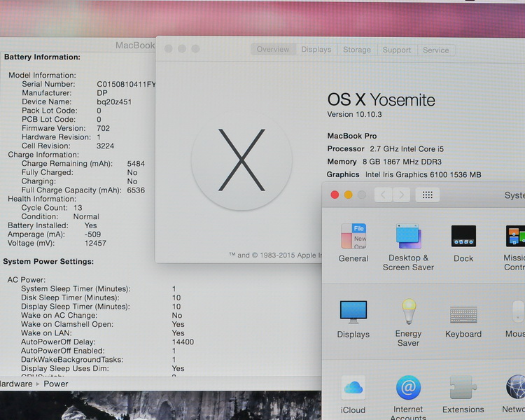Image resolution: width=525 pixels, height=420 pixels.
Task: Click Amperage value -509
Action: tap(92, 234)
